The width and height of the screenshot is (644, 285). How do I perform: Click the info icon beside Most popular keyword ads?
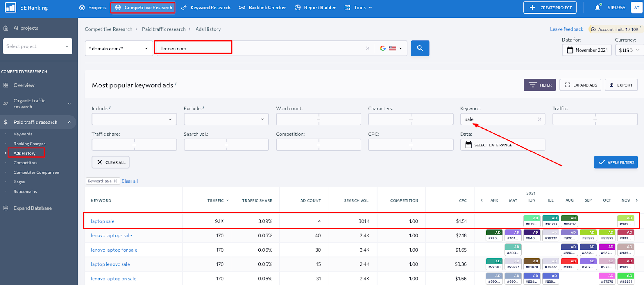[176, 84]
